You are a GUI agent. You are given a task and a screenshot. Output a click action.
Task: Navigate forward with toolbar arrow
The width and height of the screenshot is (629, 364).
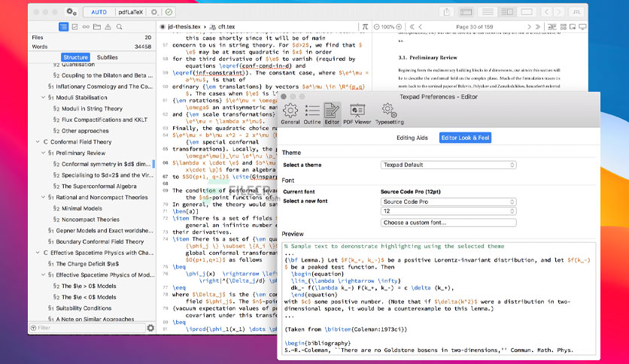(559, 12)
